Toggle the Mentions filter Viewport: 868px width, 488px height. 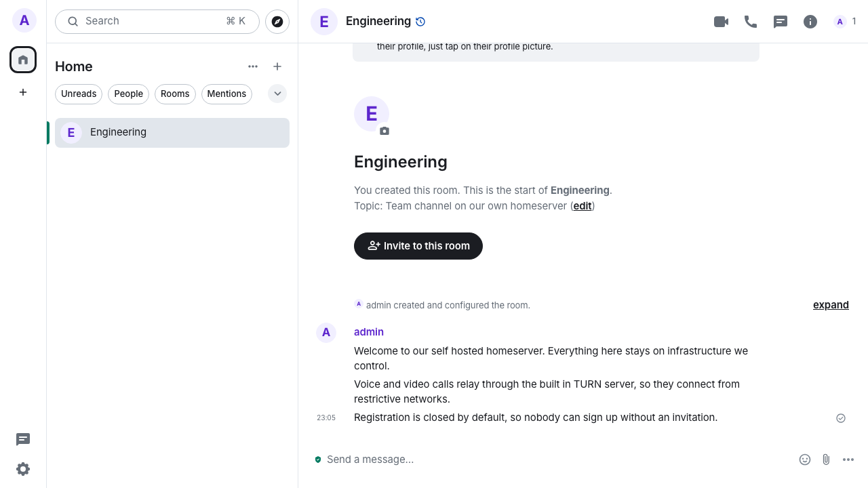[226, 94]
